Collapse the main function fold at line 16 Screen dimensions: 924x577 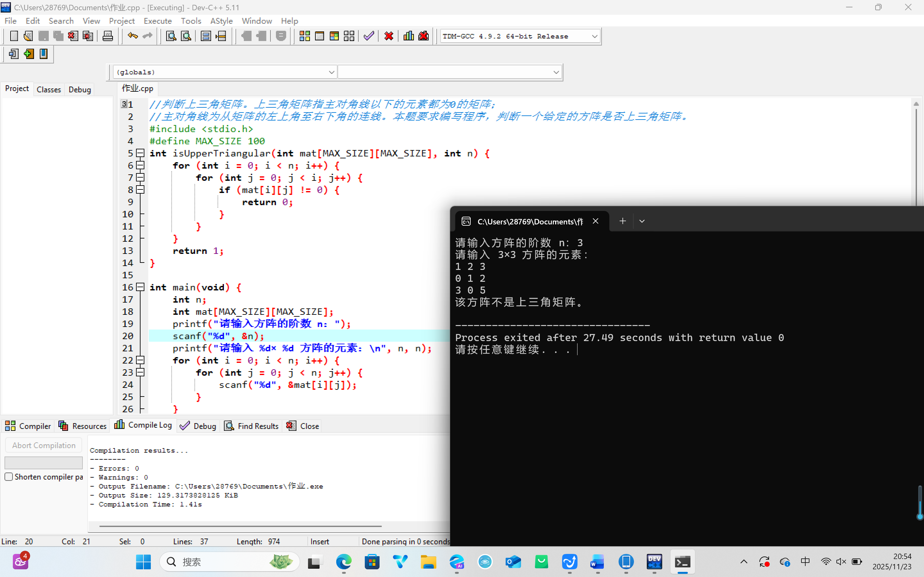point(141,287)
